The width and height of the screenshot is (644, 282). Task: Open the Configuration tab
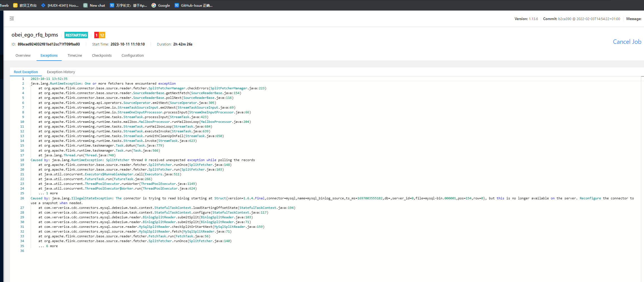tap(133, 55)
